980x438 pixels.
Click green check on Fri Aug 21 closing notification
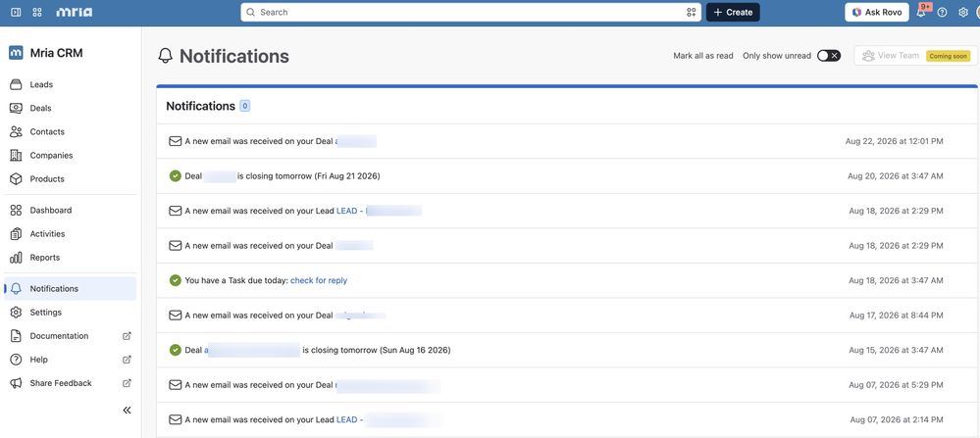[x=175, y=176]
